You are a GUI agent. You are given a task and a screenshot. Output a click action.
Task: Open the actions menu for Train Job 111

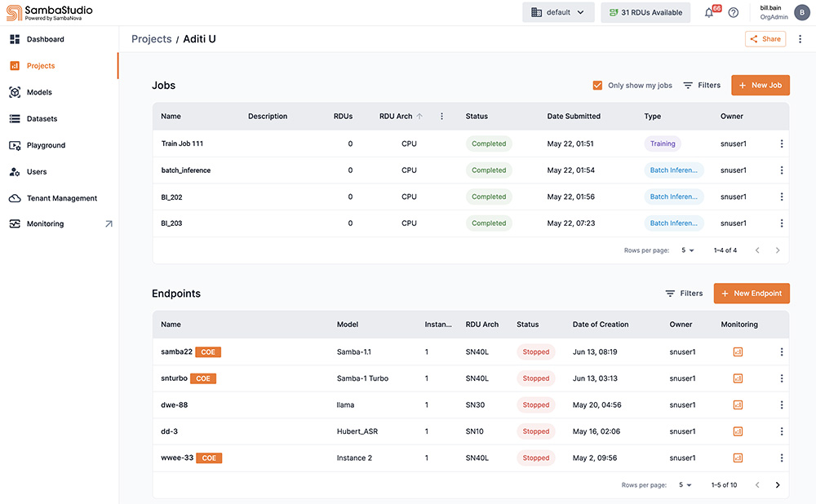coord(781,144)
